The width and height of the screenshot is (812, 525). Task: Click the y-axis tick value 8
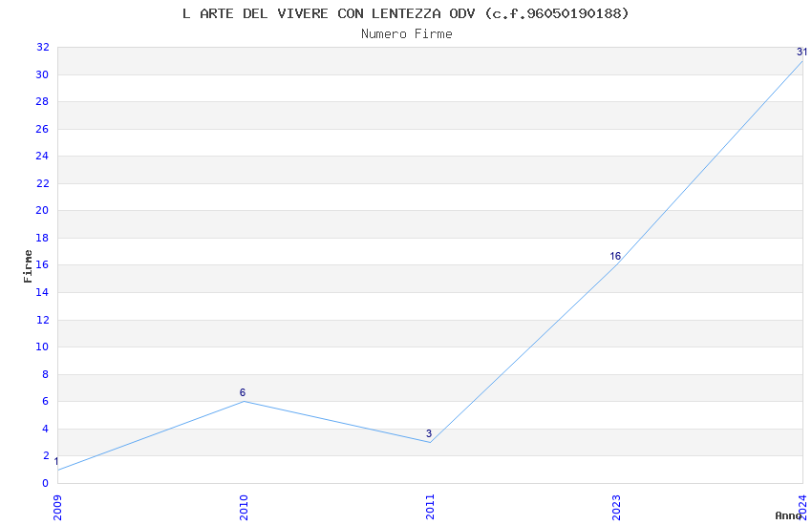coord(46,374)
